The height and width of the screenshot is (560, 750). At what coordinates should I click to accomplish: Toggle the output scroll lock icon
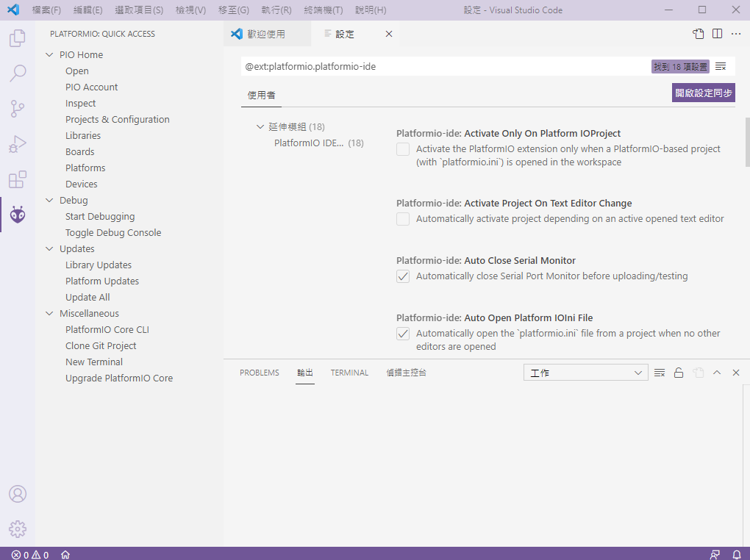coord(678,373)
